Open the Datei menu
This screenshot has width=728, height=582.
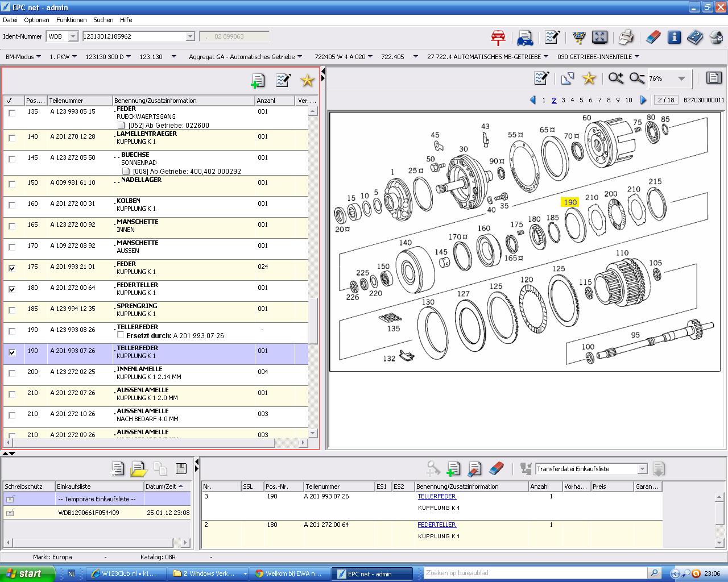(x=10, y=20)
